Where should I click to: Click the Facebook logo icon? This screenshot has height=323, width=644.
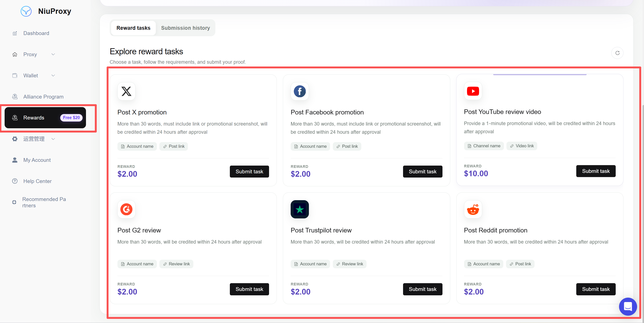click(299, 91)
